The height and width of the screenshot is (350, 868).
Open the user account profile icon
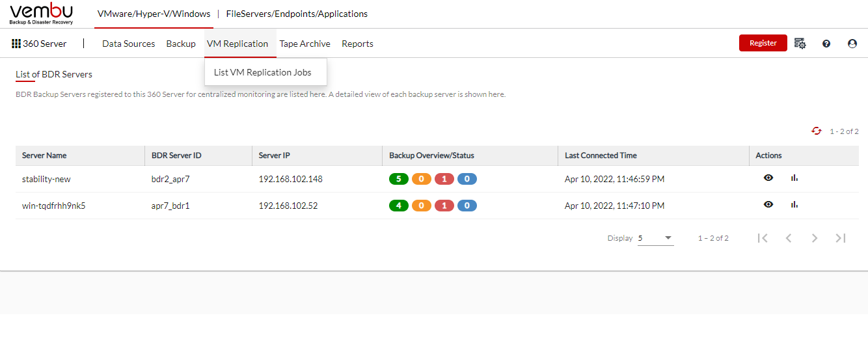(x=852, y=44)
